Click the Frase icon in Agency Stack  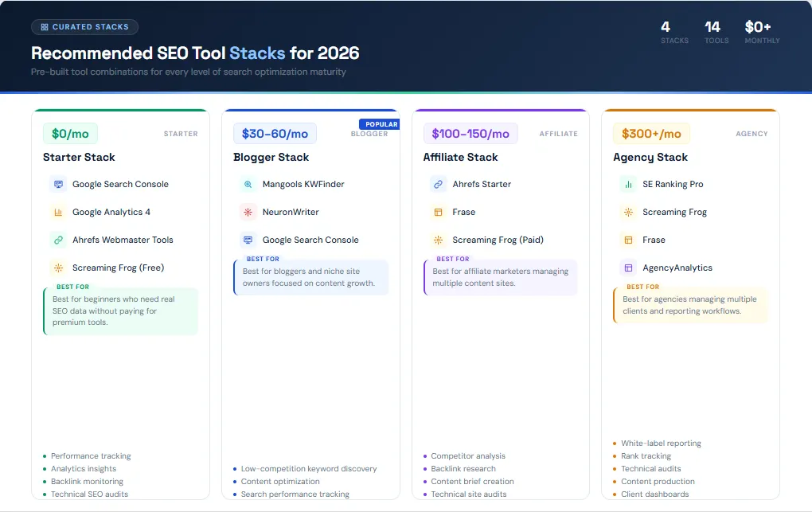(628, 240)
